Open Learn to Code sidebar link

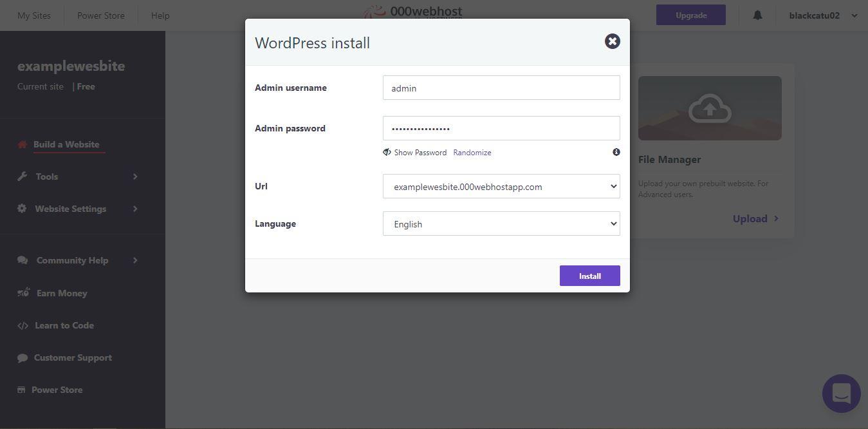pyautogui.click(x=64, y=325)
